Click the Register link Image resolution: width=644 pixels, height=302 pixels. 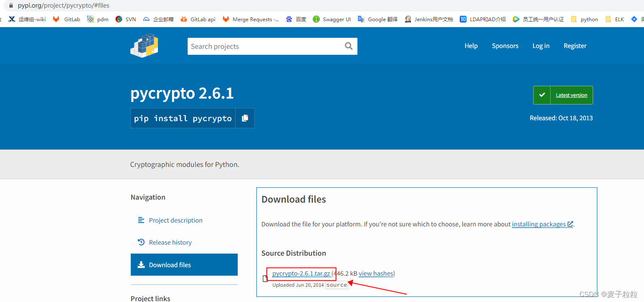tap(575, 46)
